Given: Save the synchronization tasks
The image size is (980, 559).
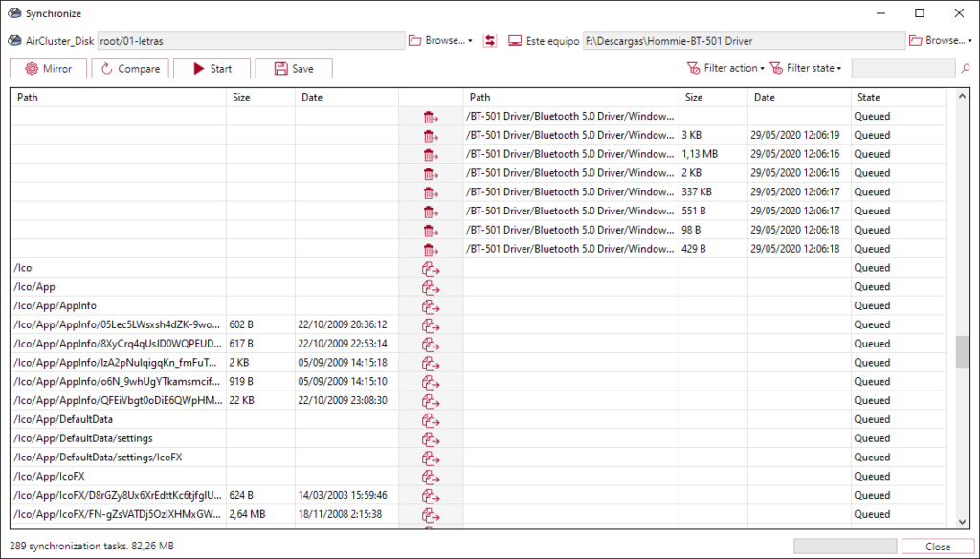Looking at the screenshot, I should [294, 68].
